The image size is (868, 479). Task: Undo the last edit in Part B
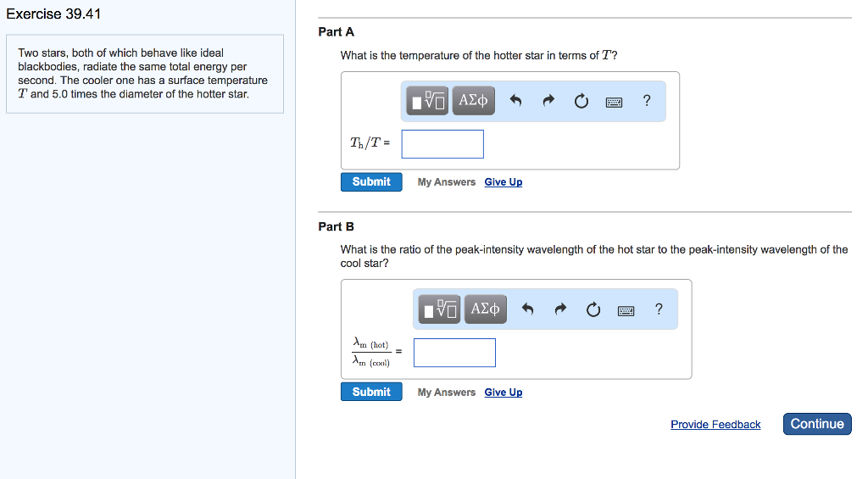pyautogui.click(x=526, y=310)
